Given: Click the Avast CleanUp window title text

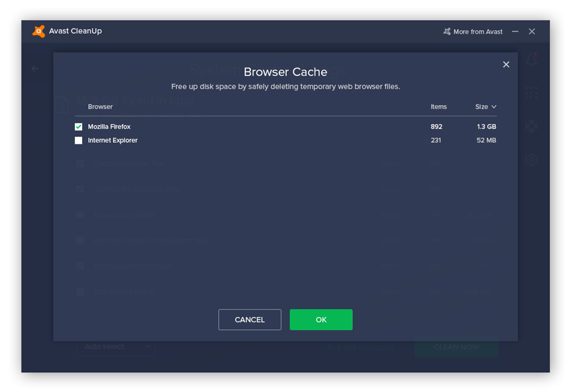Looking at the screenshot, I should (x=75, y=32).
